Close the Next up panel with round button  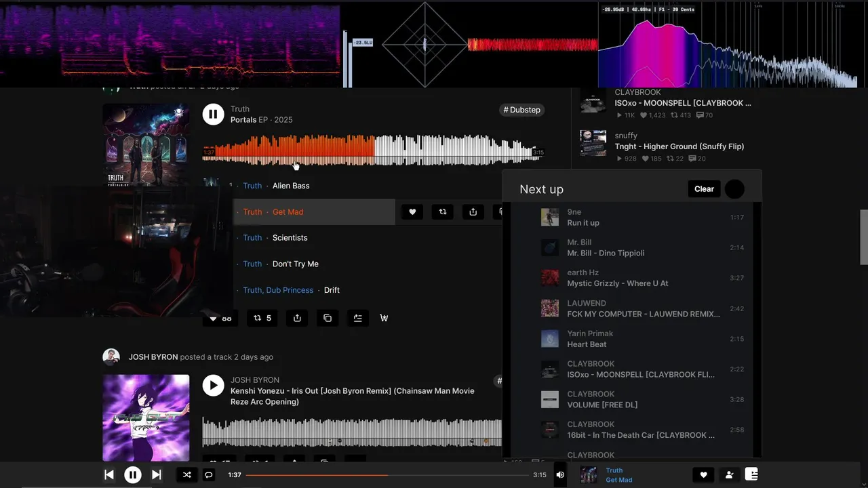[x=734, y=189]
